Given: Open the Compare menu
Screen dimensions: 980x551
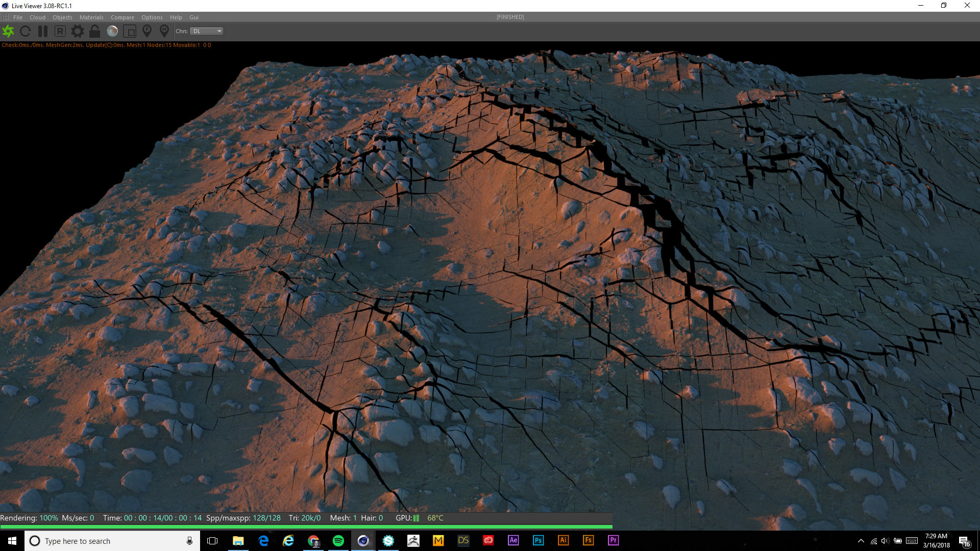Looking at the screenshot, I should tap(122, 17).
